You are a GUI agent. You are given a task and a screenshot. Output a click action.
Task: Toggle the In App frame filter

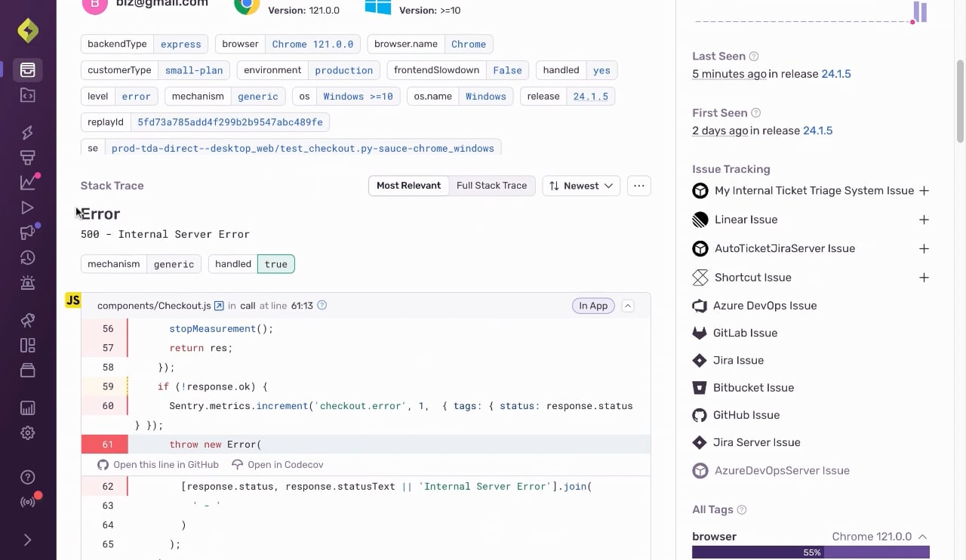593,306
